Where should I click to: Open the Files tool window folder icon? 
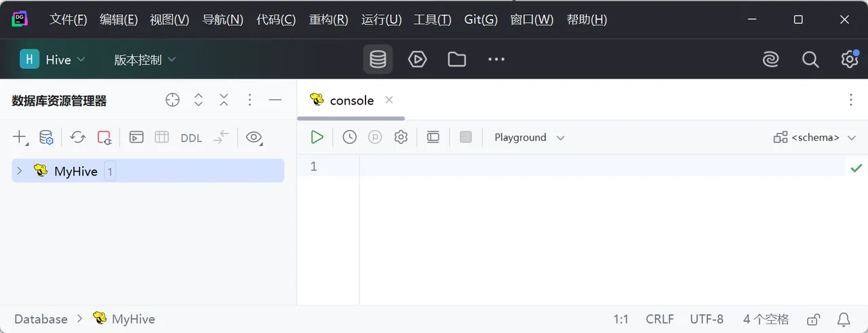pos(457,60)
